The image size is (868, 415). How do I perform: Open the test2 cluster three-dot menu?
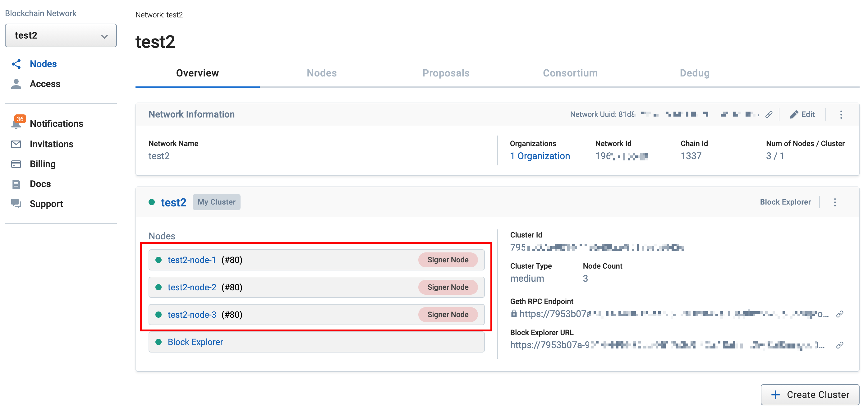(834, 202)
